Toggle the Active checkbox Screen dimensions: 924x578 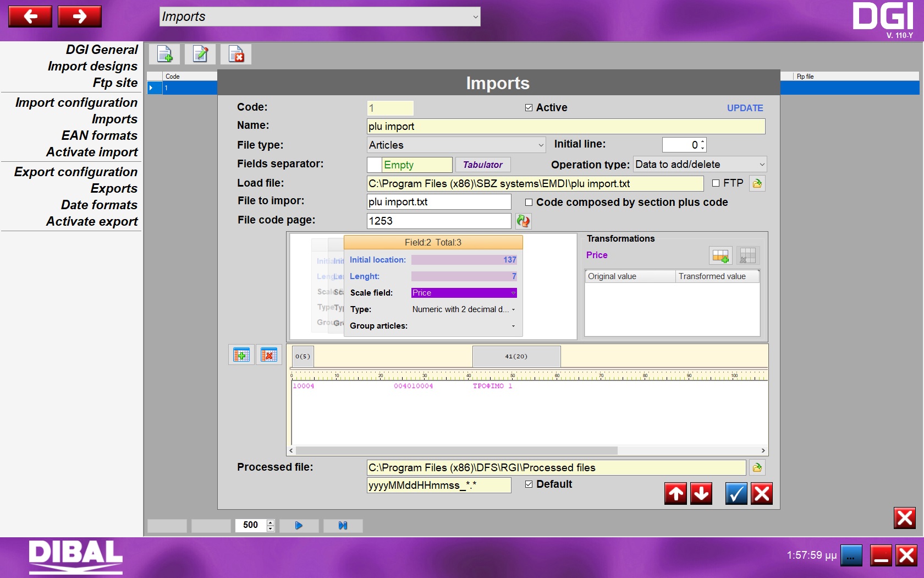click(x=529, y=108)
